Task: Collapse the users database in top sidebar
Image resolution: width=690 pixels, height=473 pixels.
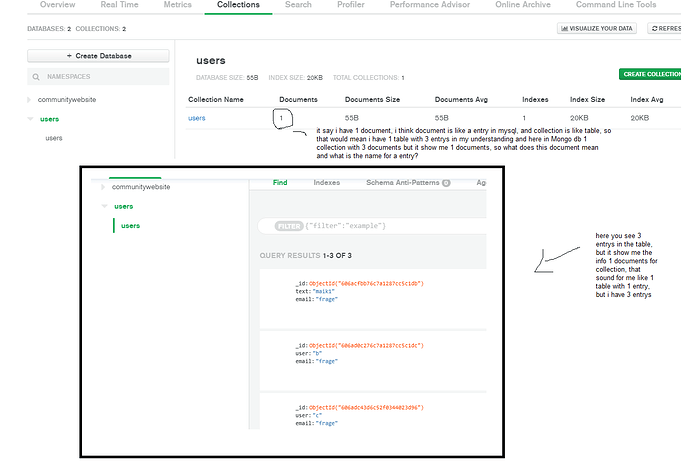Action: click(x=30, y=120)
